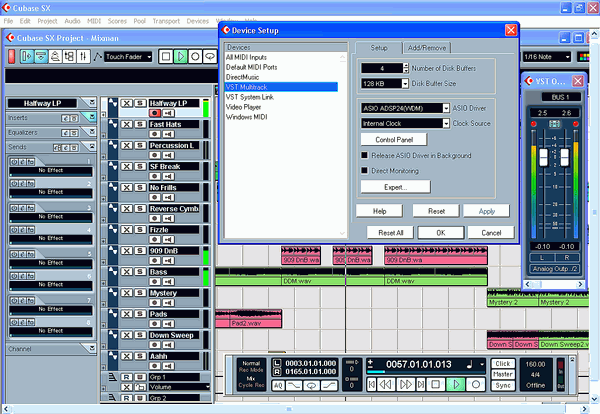Enable Release ASIO Driver in Background
The height and width of the screenshot is (414, 600).
pos(364,155)
